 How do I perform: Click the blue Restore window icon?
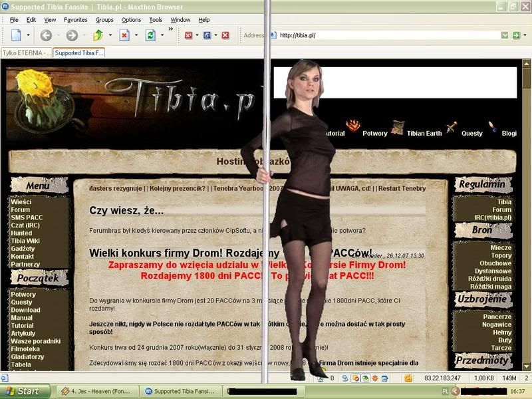[x=207, y=35]
